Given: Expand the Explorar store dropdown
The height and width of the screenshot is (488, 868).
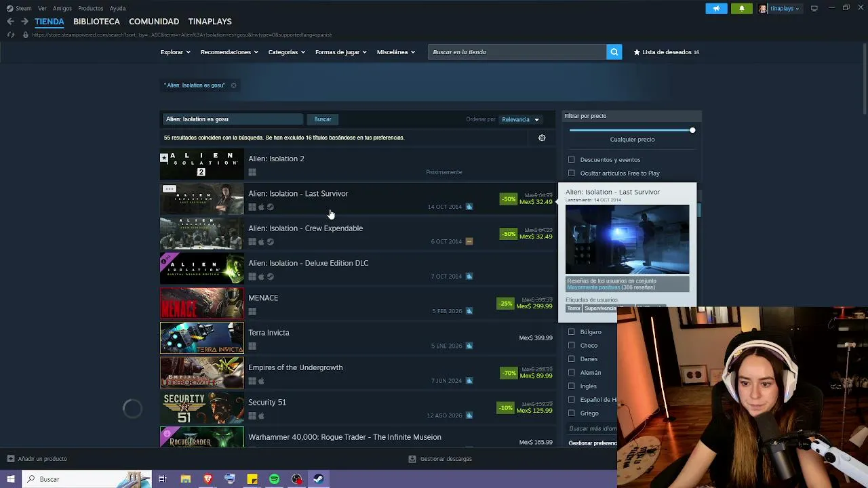Looking at the screenshot, I should click(x=175, y=52).
